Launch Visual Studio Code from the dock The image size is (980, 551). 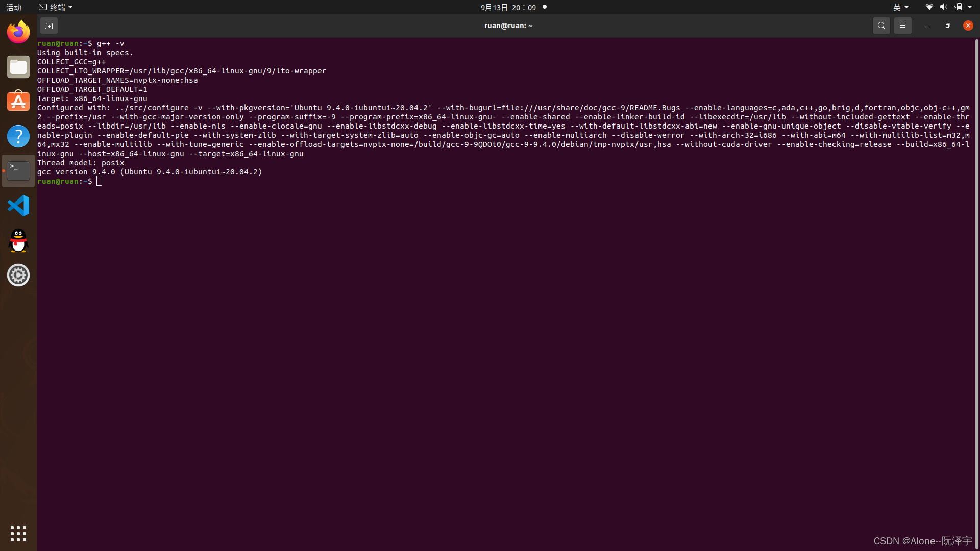coord(18,206)
